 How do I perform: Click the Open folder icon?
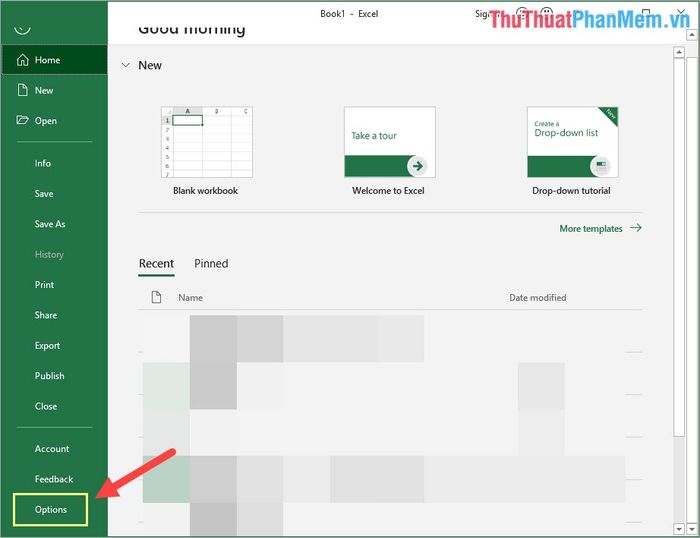(22, 120)
